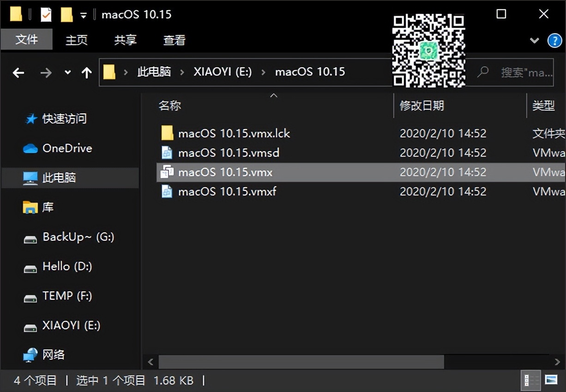Open 库 in the navigation pane
Viewport: 566px width, 392px height.
[48, 207]
